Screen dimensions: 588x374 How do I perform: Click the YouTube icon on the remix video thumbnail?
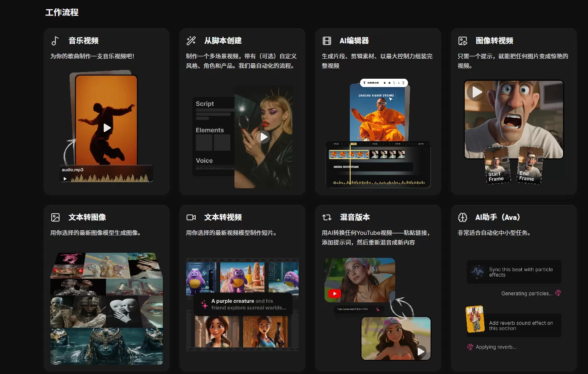tap(334, 293)
